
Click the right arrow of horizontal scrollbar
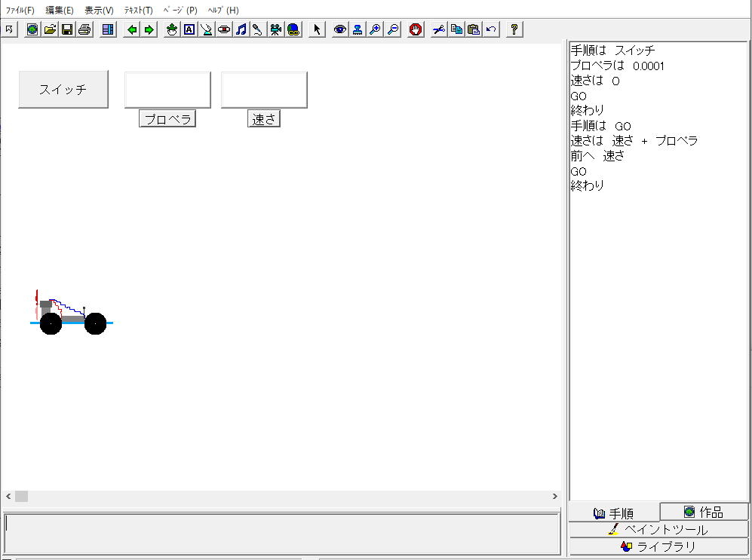pos(555,496)
